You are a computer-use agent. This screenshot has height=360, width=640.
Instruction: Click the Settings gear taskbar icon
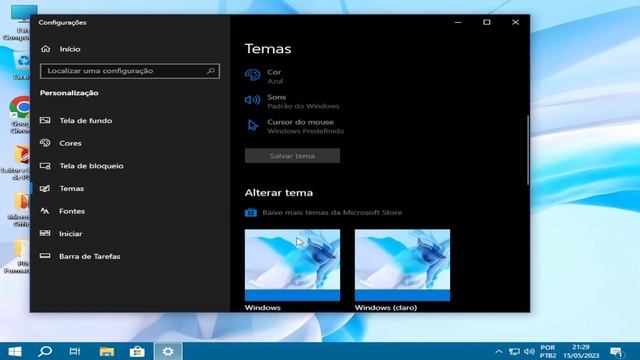pos(168,351)
